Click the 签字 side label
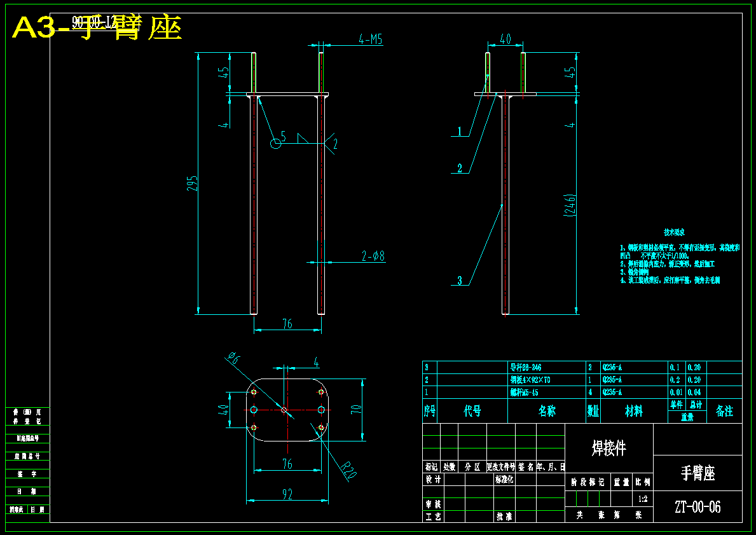The image size is (756, 535). point(27,474)
